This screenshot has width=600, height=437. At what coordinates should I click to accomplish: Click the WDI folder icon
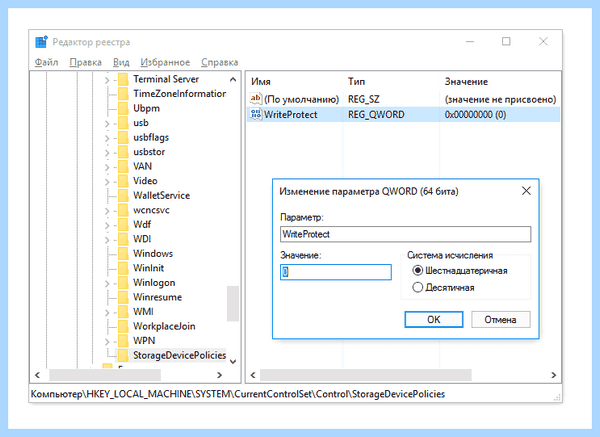click(x=123, y=239)
